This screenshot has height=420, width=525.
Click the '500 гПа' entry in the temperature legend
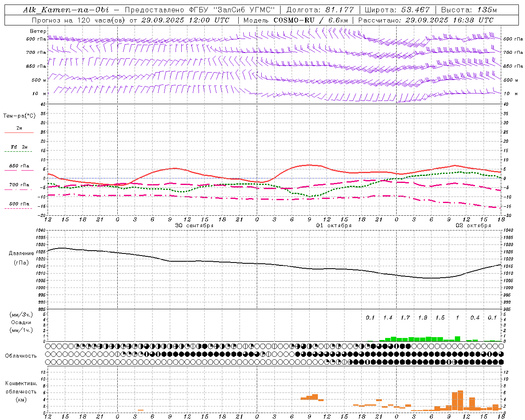pyautogui.click(x=19, y=204)
